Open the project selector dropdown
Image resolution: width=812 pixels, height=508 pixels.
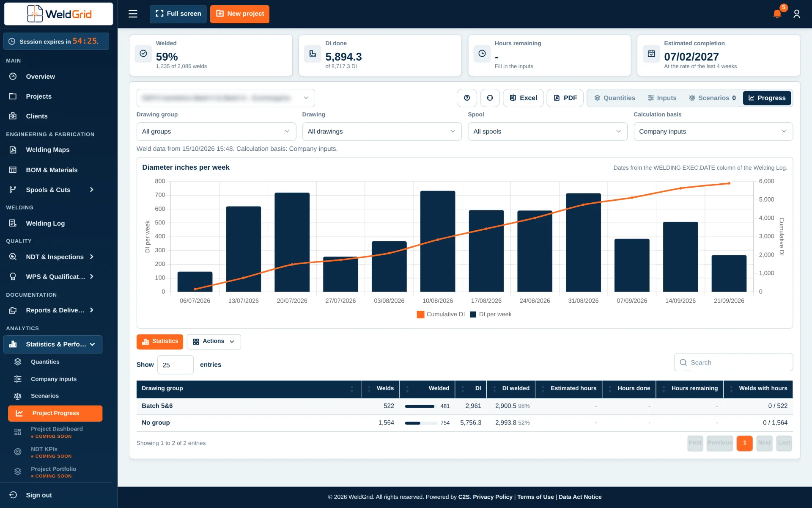[x=225, y=98]
